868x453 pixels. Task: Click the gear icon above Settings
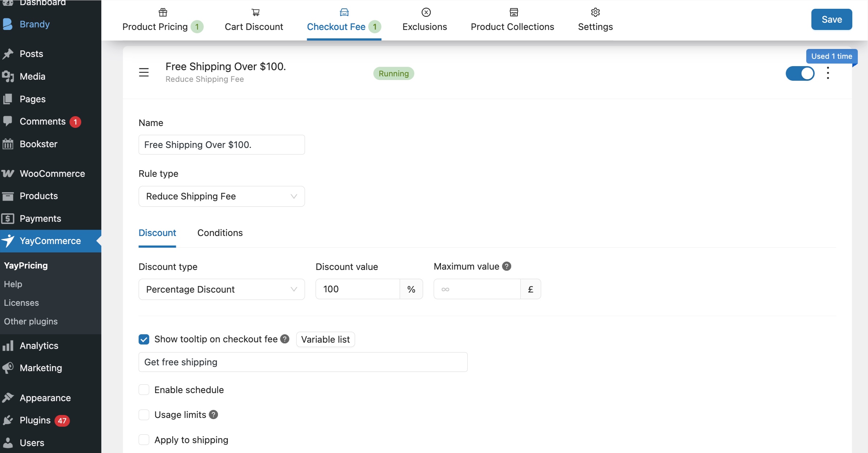click(595, 12)
